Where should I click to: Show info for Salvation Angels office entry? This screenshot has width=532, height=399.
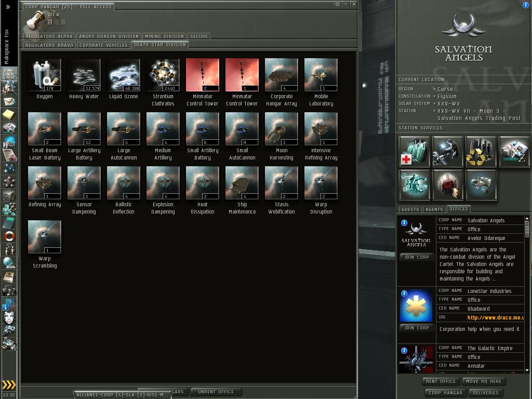[404, 222]
